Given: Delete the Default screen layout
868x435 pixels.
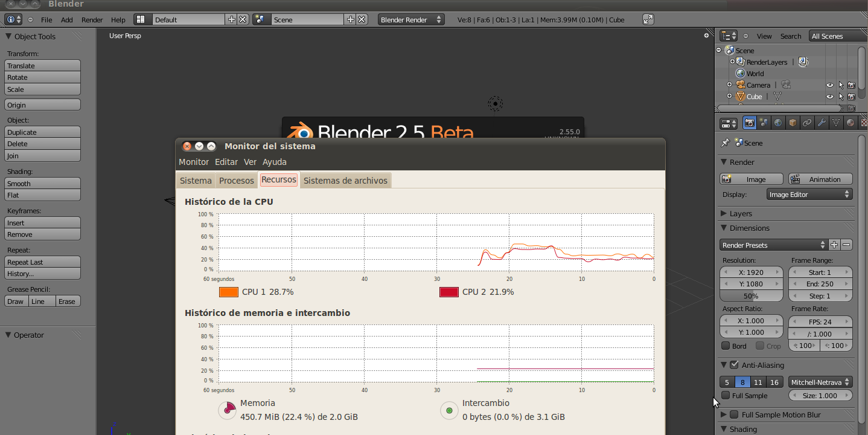Looking at the screenshot, I should point(243,19).
